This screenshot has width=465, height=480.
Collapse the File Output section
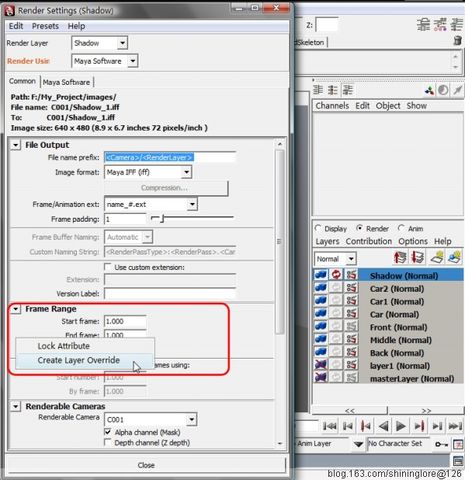pyautogui.click(x=15, y=145)
